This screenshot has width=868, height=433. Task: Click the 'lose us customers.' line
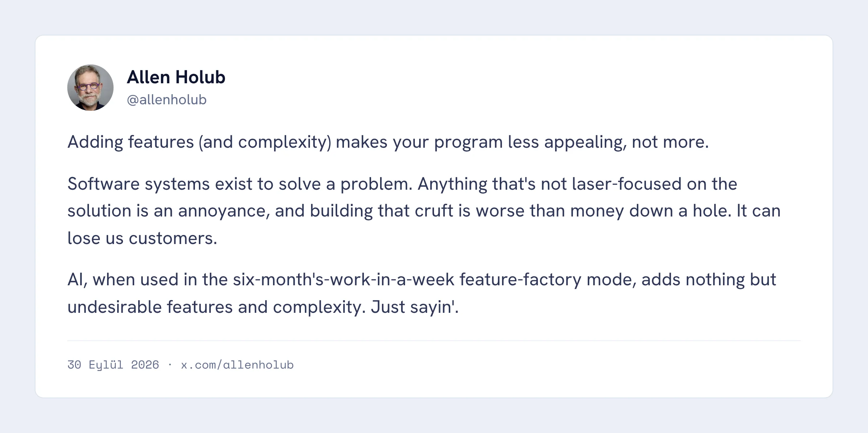[142, 238]
